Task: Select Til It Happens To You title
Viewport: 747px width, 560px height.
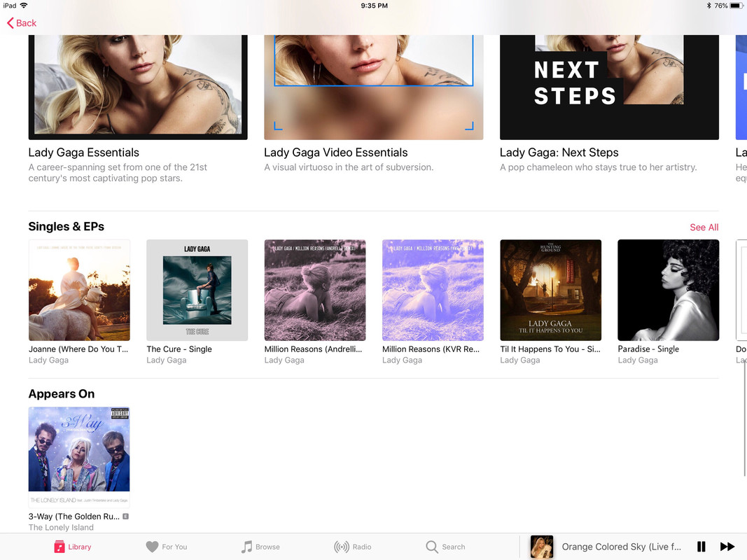Action: [x=550, y=349]
